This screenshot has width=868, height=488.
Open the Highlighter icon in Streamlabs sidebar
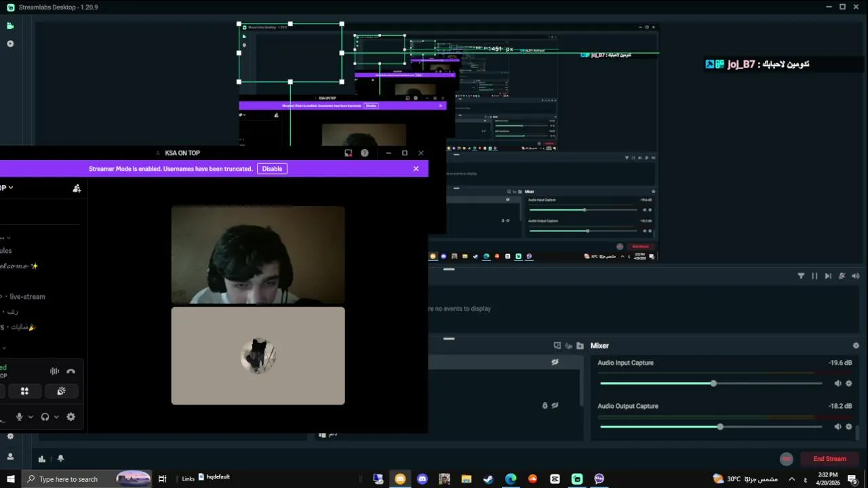coord(10,43)
